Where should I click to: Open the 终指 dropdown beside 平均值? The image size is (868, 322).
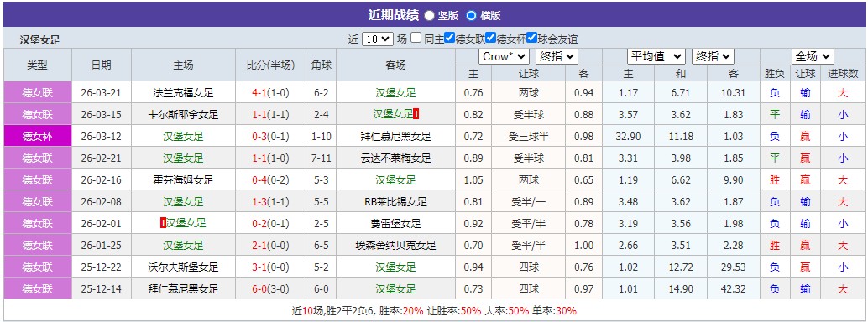click(713, 56)
